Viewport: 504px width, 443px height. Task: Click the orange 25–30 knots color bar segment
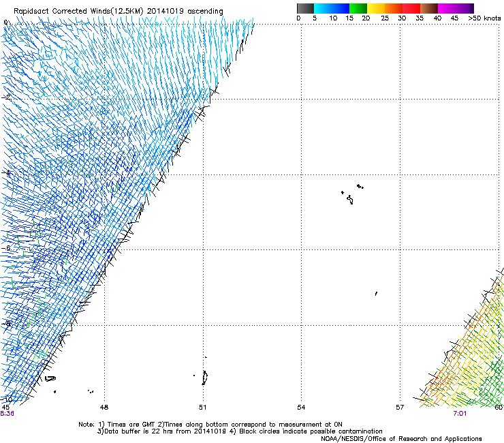pos(394,8)
